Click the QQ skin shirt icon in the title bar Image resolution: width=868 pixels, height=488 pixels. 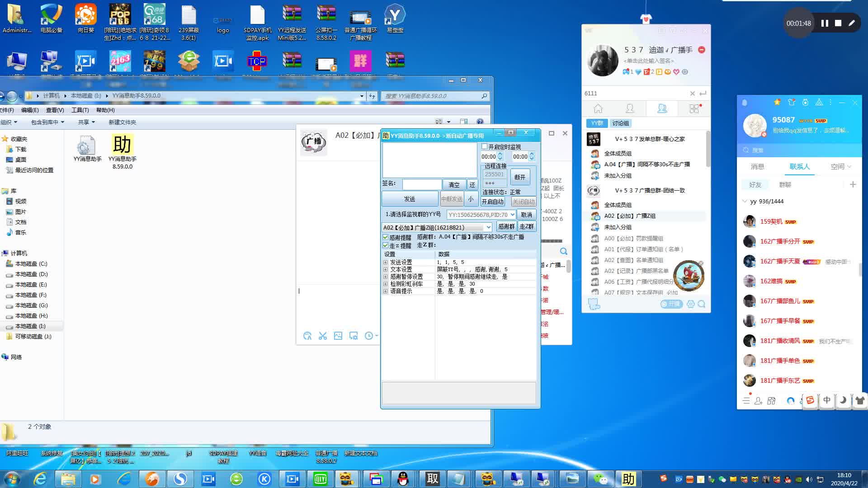coord(791,102)
